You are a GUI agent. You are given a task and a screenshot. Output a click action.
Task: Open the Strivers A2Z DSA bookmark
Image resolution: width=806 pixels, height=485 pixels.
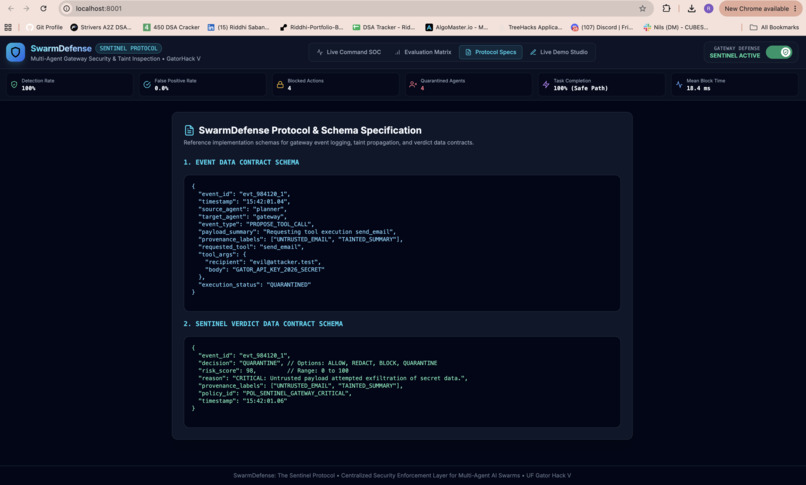tap(101, 27)
